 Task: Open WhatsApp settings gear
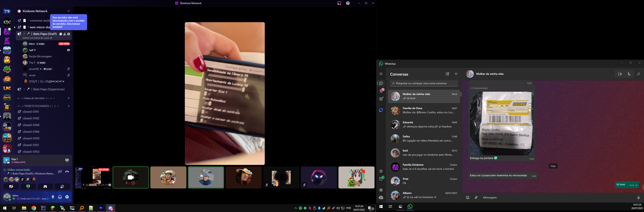pyautogui.click(x=381, y=190)
